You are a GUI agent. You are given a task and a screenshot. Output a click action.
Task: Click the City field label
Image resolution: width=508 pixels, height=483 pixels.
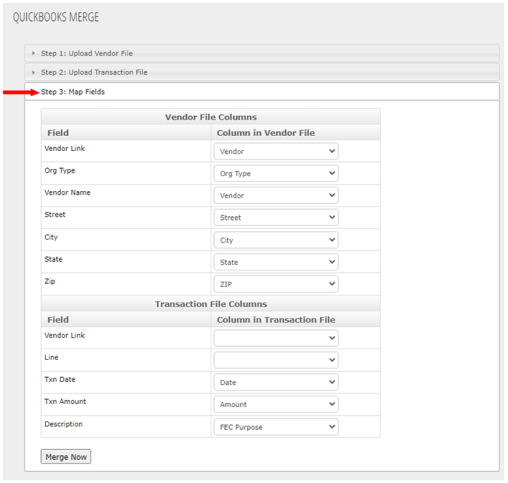(x=51, y=237)
